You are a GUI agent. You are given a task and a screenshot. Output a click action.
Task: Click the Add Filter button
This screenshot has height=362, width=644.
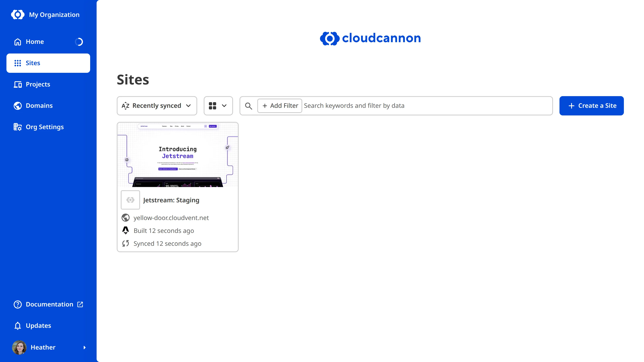pyautogui.click(x=280, y=106)
